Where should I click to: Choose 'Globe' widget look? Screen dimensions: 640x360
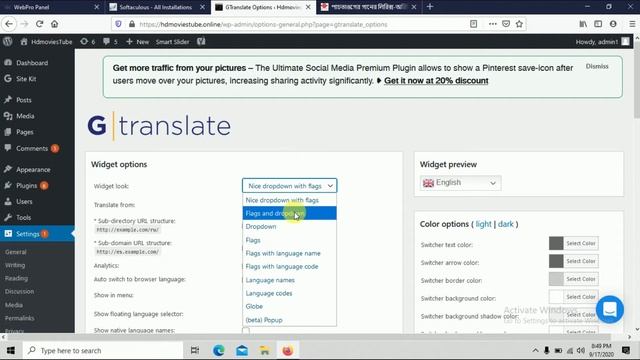pyautogui.click(x=289, y=306)
